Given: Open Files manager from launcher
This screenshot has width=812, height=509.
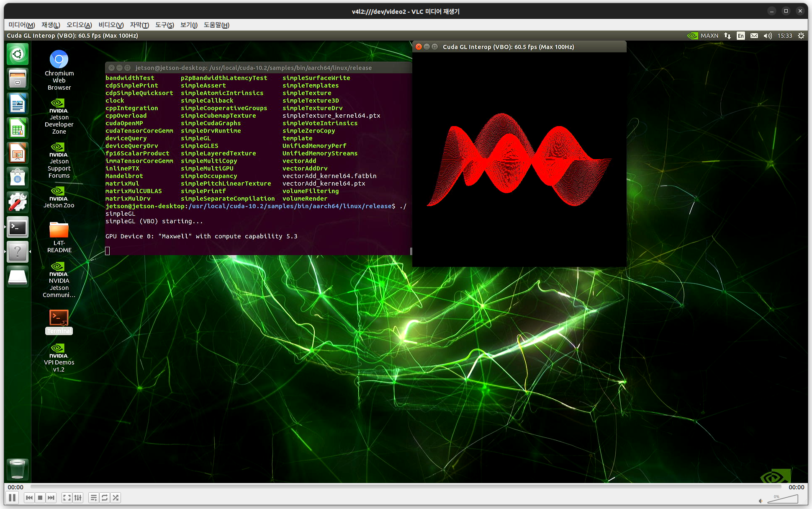Looking at the screenshot, I should (x=18, y=79).
